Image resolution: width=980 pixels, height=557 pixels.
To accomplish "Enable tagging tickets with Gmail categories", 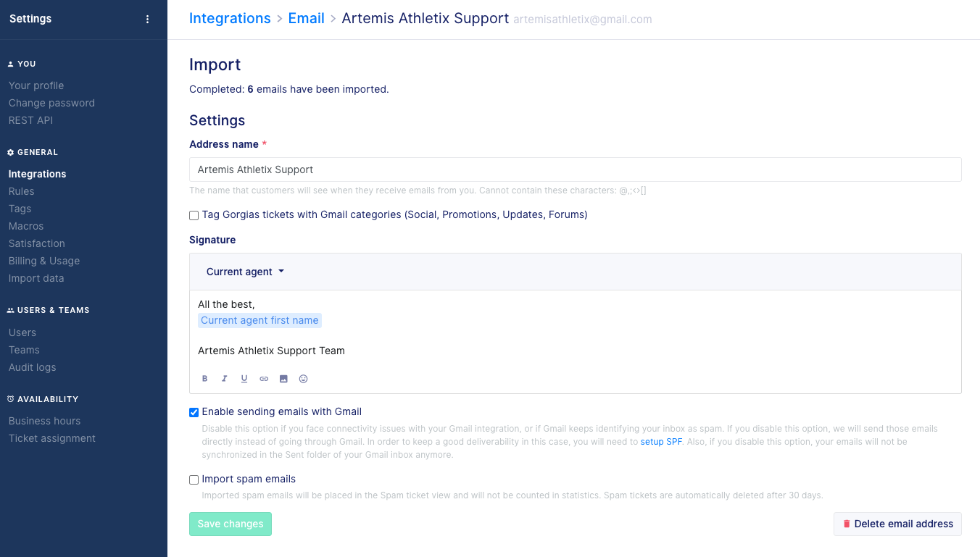I will (x=194, y=215).
